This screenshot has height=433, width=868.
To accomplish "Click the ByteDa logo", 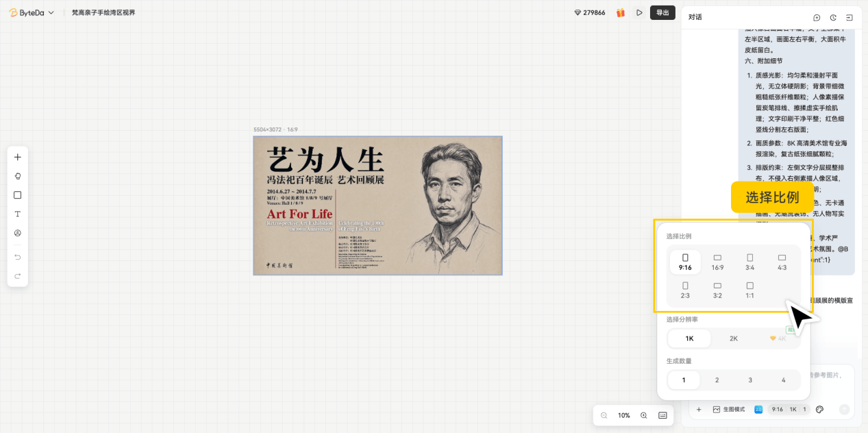I will pyautogui.click(x=27, y=12).
